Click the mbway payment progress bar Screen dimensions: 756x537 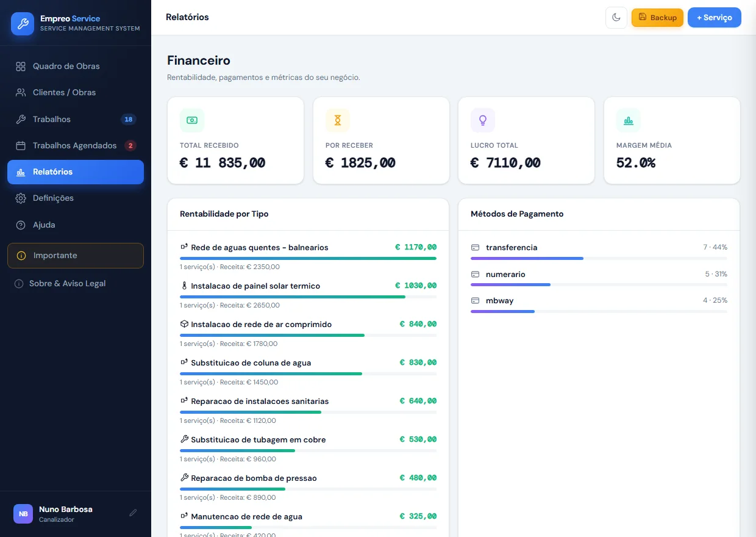(599, 312)
